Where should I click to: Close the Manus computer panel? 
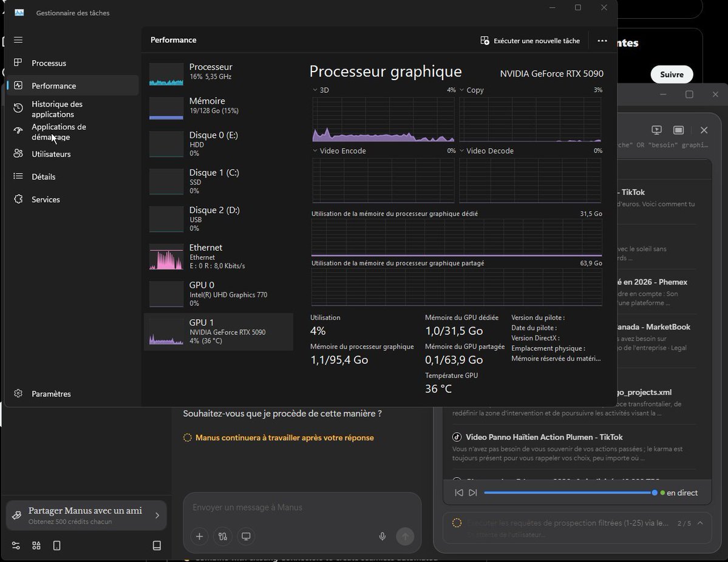[704, 130]
